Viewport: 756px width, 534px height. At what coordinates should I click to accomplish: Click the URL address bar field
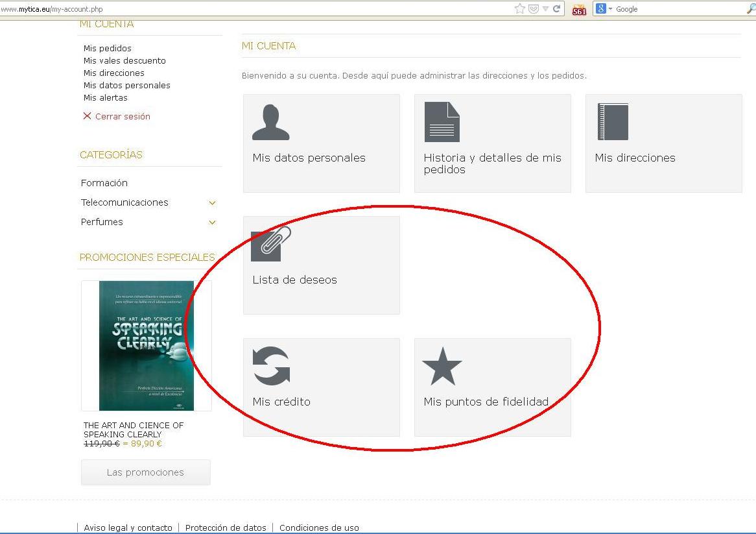coord(255,8)
